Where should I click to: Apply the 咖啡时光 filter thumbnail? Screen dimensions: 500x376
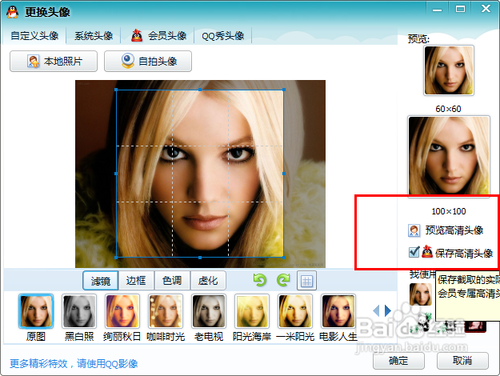[x=165, y=311]
